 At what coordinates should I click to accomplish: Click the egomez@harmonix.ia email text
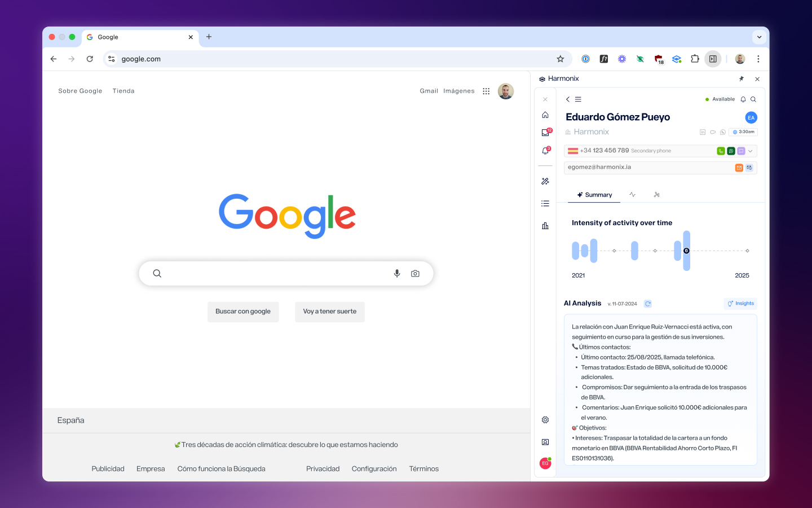tap(599, 168)
